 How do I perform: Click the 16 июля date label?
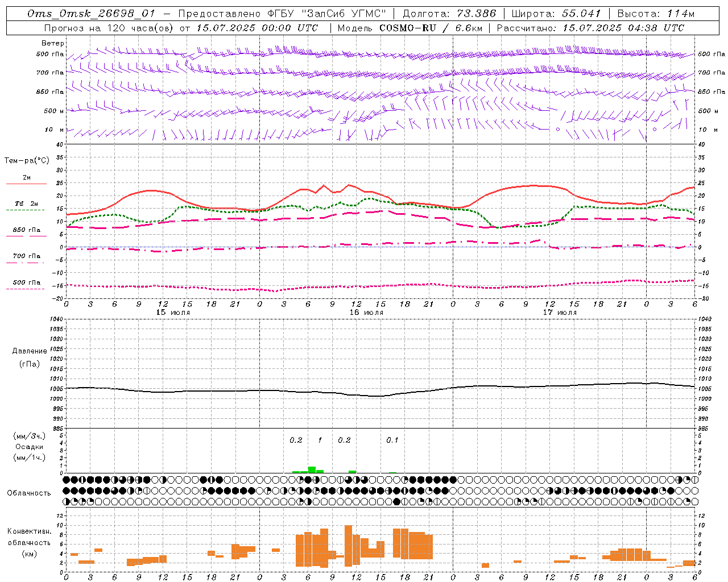(x=366, y=313)
